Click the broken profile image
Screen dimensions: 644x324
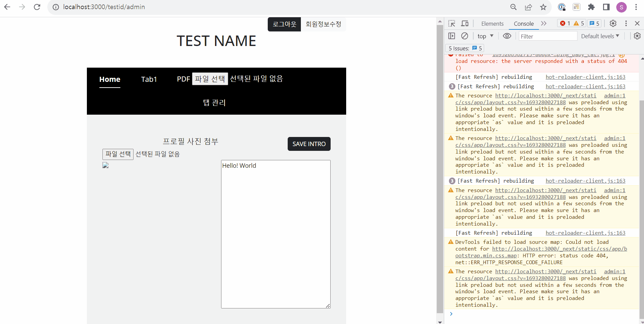[105, 165]
